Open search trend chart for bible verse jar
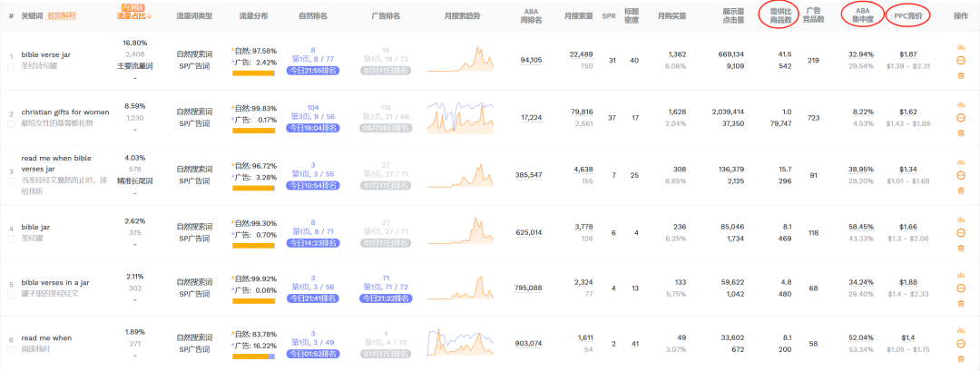The image size is (980, 371). pyautogui.click(x=461, y=60)
